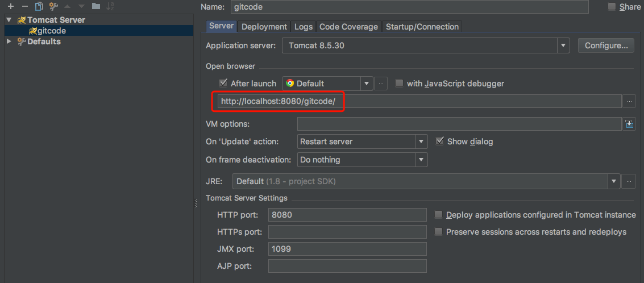Open Application server Tomcat 8.5.30 dropdown
The image size is (644, 283).
click(x=563, y=45)
